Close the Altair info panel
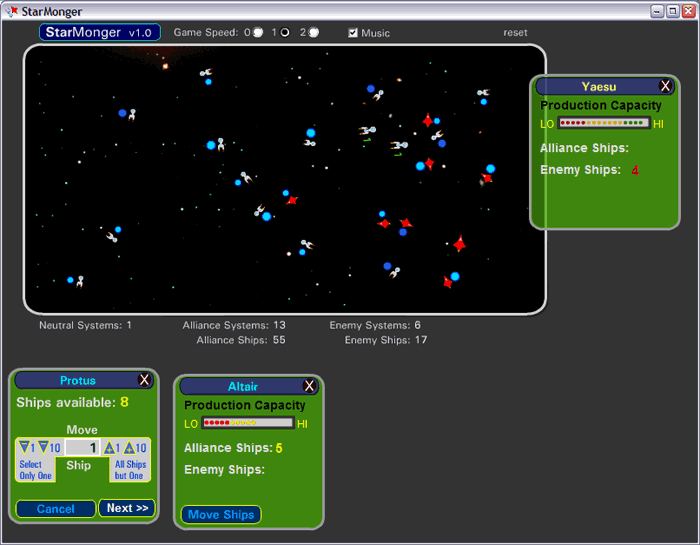Viewport: 700px width, 545px height. 309,386
